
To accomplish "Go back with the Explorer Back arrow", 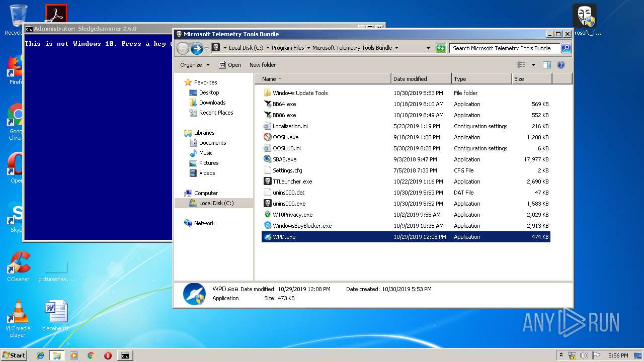I will [183, 48].
